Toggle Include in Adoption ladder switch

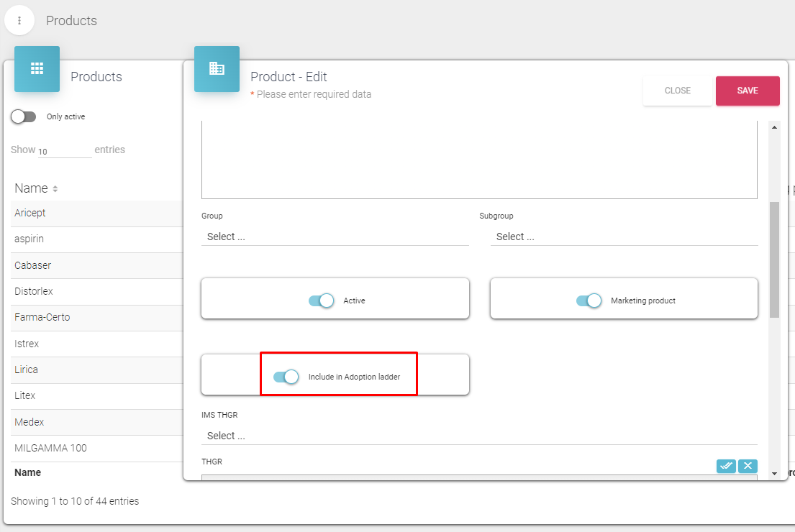click(x=286, y=377)
